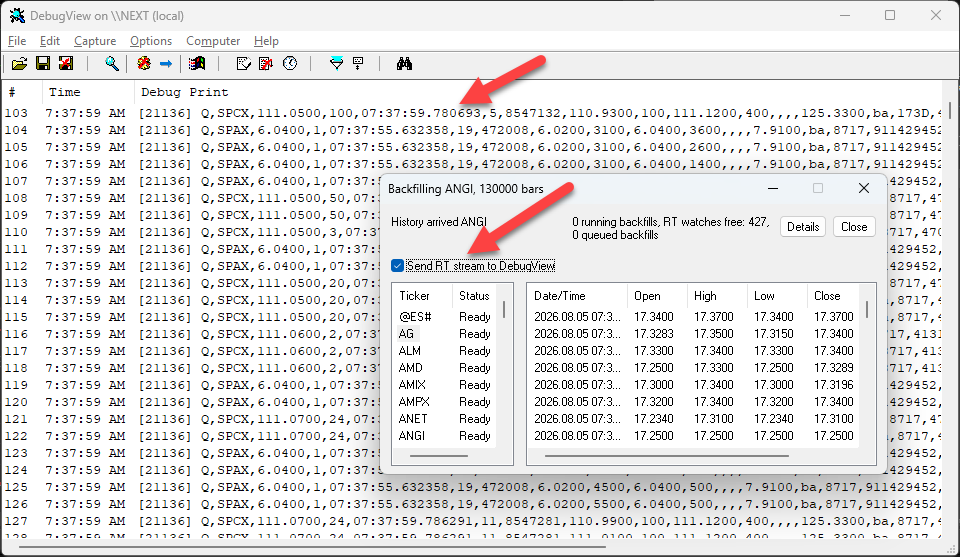Select debug log line number 104
Viewport: 960px width, 557px height.
click(473, 130)
